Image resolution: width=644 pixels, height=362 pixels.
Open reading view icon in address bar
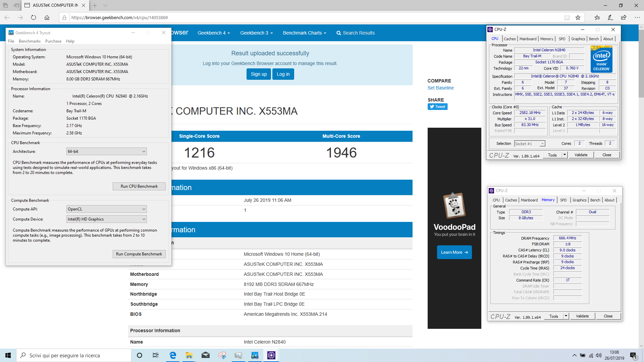click(567, 18)
